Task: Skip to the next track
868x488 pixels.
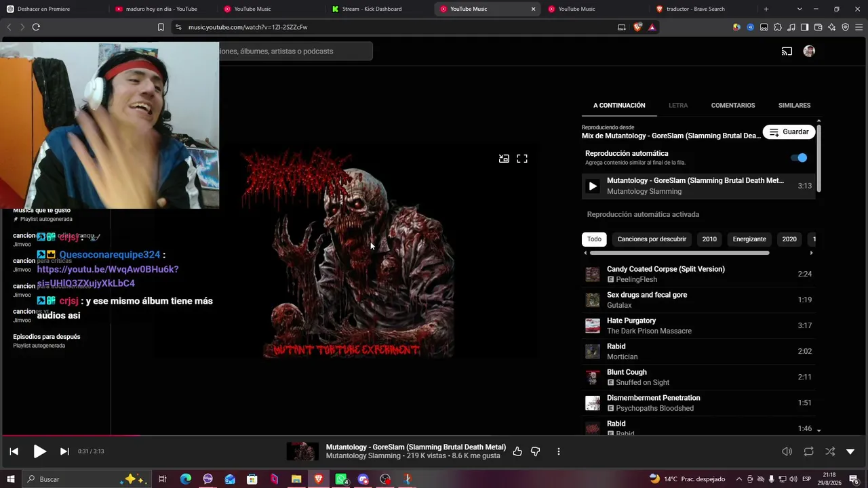Action: 64,451
